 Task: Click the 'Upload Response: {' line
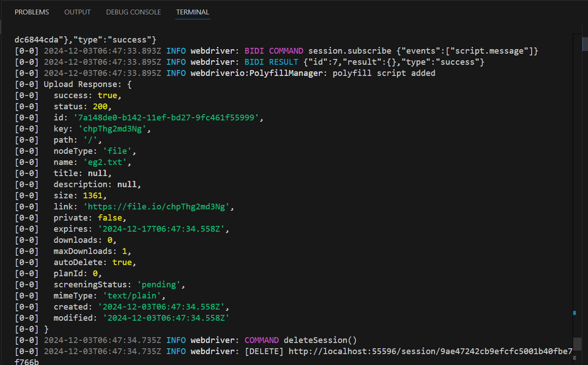pyautogui.click(x=87, y=84)
